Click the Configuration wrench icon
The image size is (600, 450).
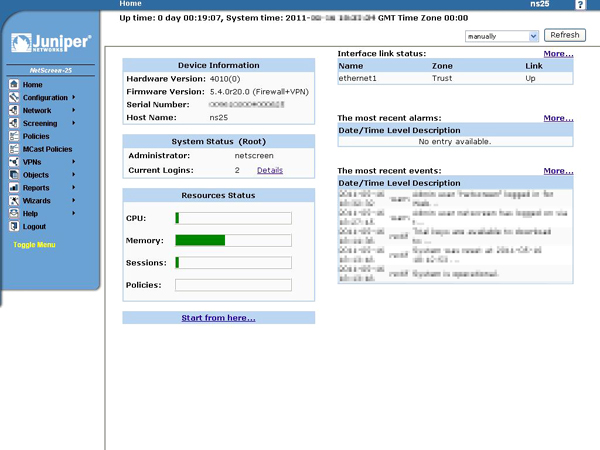(14, 97)
